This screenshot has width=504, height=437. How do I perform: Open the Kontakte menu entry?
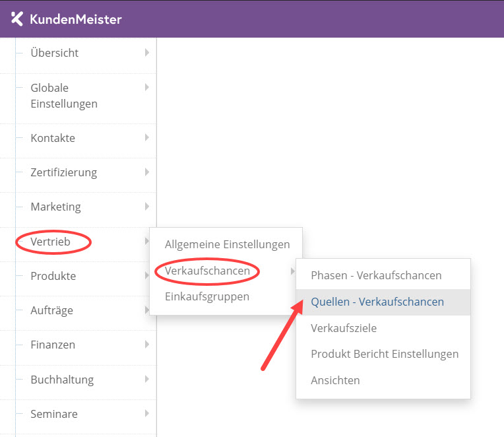point(53,138)
